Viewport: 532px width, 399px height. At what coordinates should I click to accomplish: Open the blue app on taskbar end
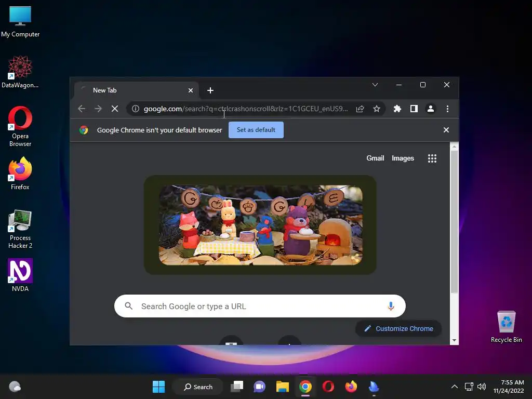click(374, 387)
